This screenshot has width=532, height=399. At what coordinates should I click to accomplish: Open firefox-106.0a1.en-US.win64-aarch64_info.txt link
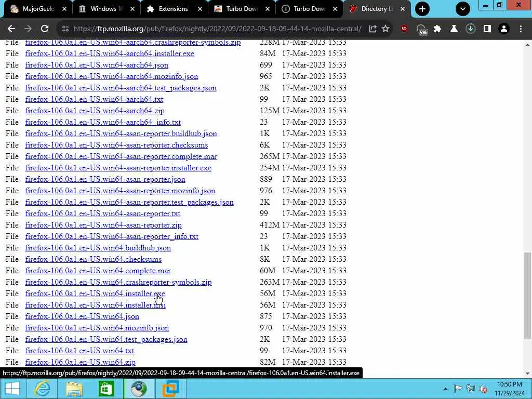point(103,122)
